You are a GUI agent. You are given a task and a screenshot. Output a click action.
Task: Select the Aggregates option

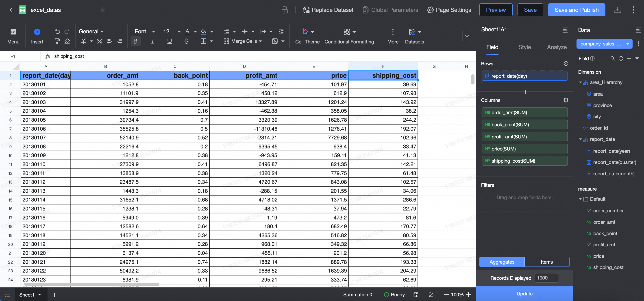coord(502,262)
